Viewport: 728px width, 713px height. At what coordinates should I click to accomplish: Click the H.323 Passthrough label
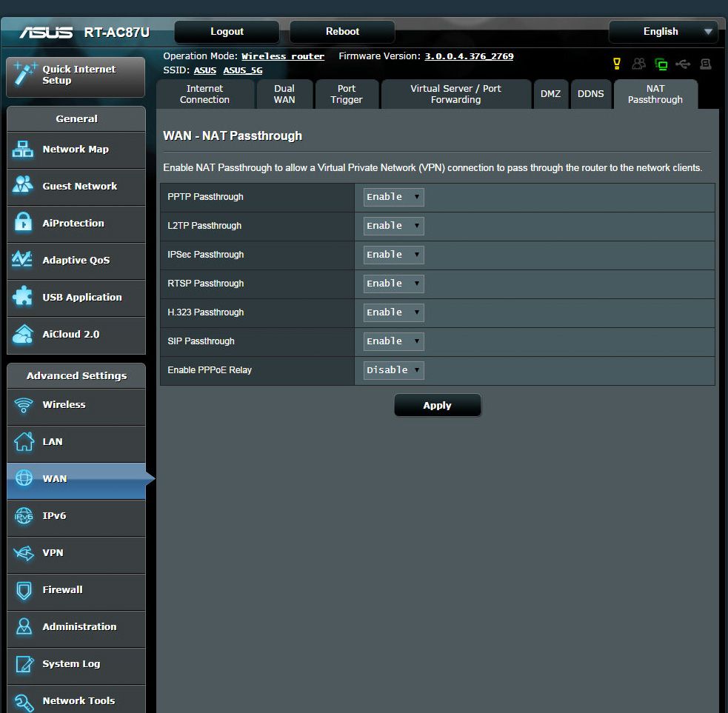pos(206,312)
